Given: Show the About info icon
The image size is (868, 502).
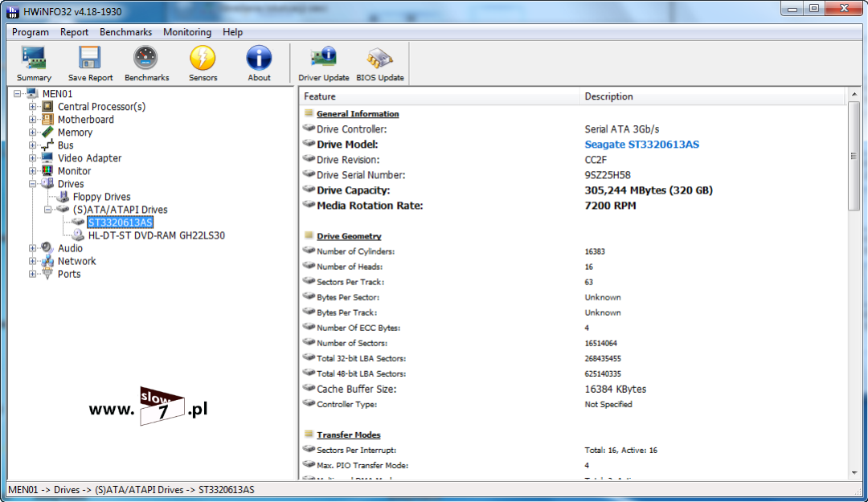Looking at the screenshot, I should pos(259,58).
